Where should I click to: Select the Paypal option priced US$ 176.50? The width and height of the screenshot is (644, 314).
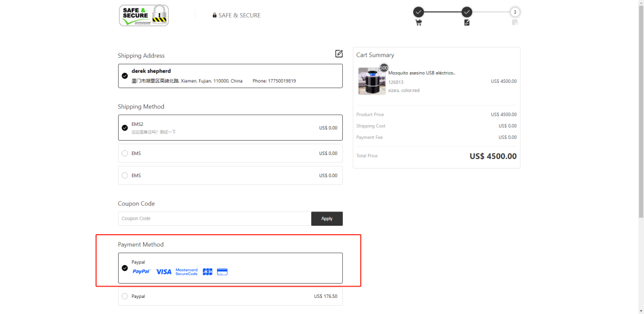pos(230,296)
